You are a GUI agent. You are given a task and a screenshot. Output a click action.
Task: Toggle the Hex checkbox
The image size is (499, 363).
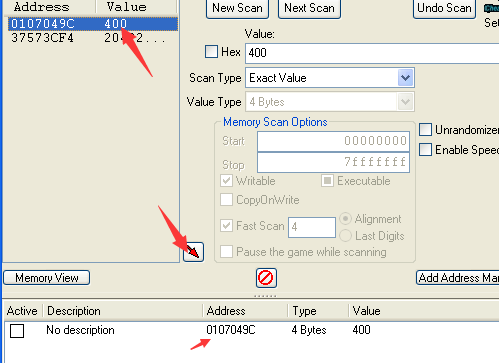coord(211,52)
